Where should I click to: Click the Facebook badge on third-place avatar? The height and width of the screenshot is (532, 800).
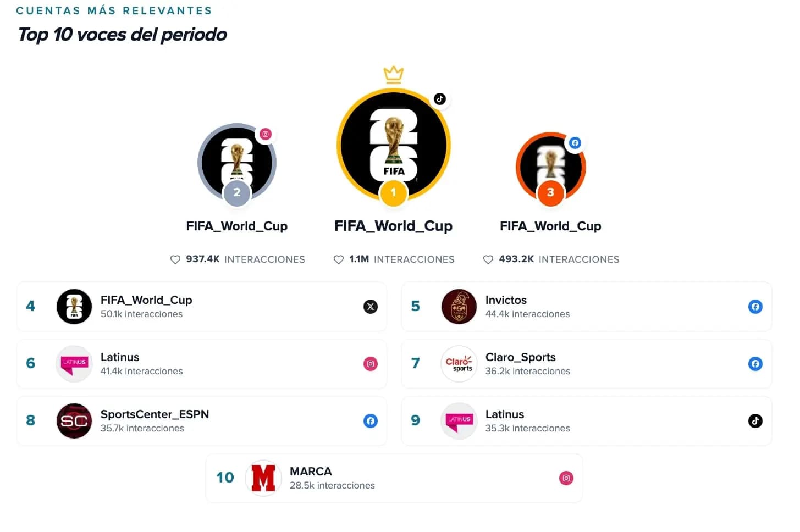pos(575,143)
